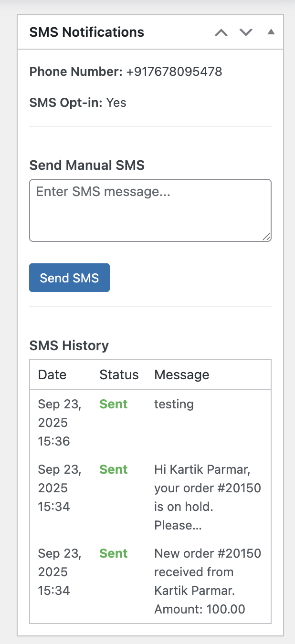Click the Send Manual SMS heading
The image size is (295, 644).
(x=87, y=166)
